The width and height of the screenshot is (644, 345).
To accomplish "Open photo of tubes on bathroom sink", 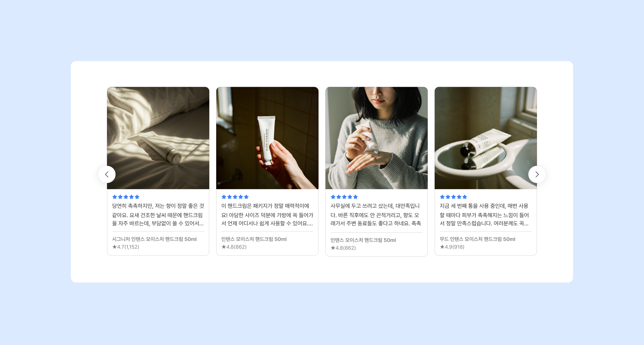I will 486,138.
